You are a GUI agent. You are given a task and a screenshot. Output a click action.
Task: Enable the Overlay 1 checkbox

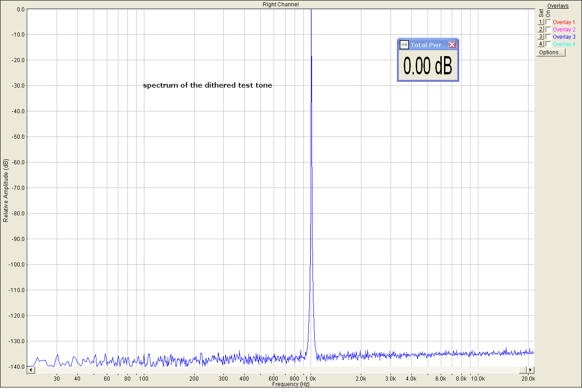548,22
